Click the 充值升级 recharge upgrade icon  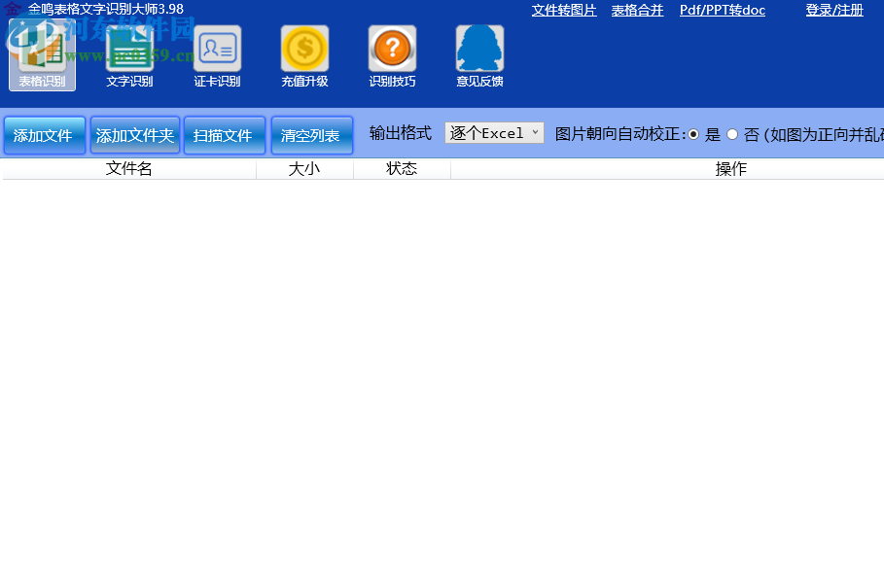(304, 55)
